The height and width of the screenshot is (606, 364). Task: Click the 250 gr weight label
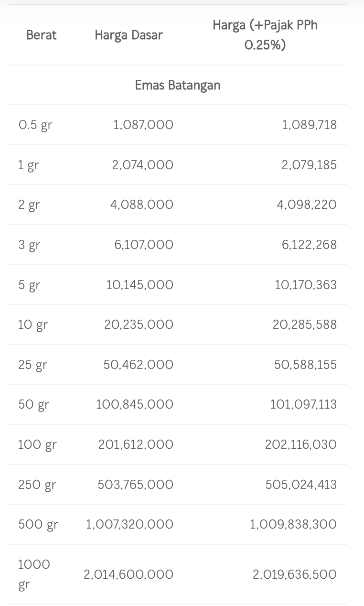37,485
